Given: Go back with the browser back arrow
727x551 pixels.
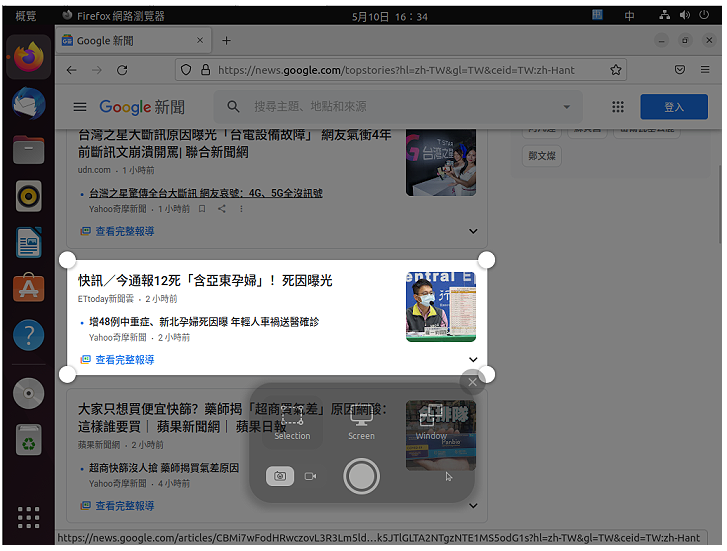Looking at the screenshot, I should tap(71, 70).
